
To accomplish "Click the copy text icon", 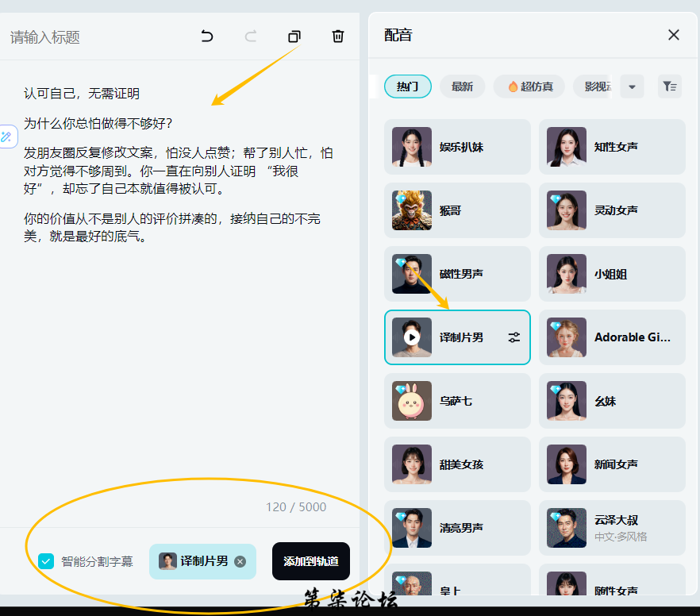I will click(294, 37).
